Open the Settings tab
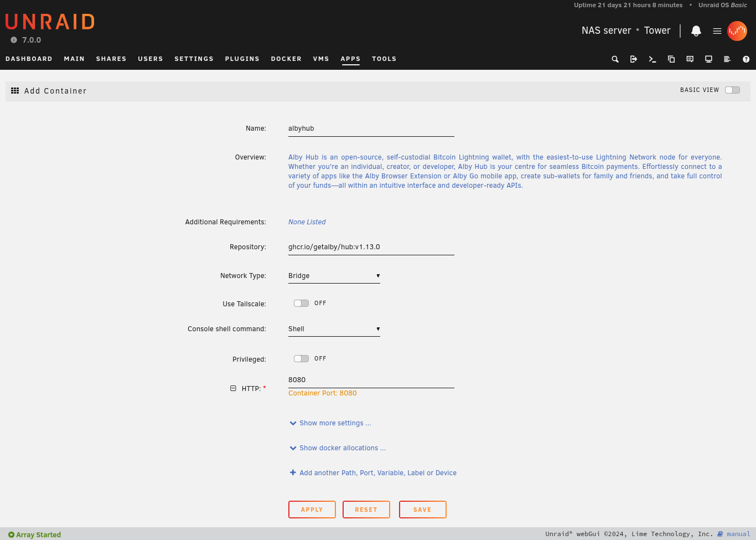 pyautogui.click(x=194, y=59)
